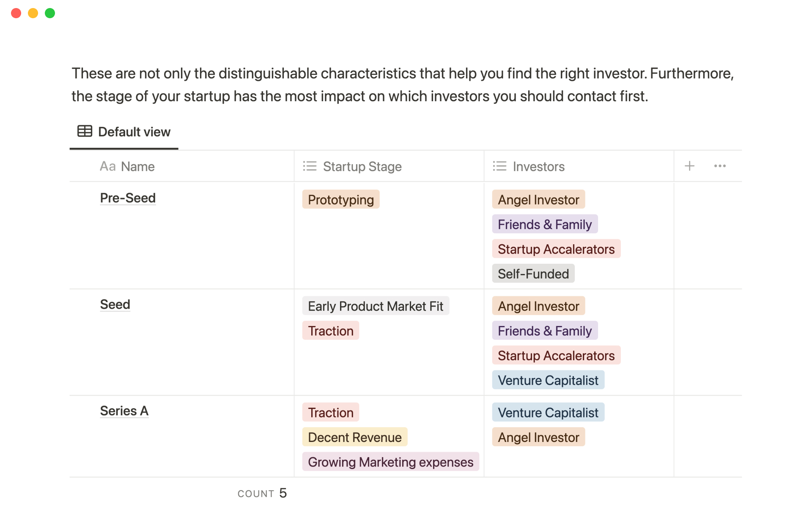
Task: Click the green fullscreen window button
Action: click(50, 13)
